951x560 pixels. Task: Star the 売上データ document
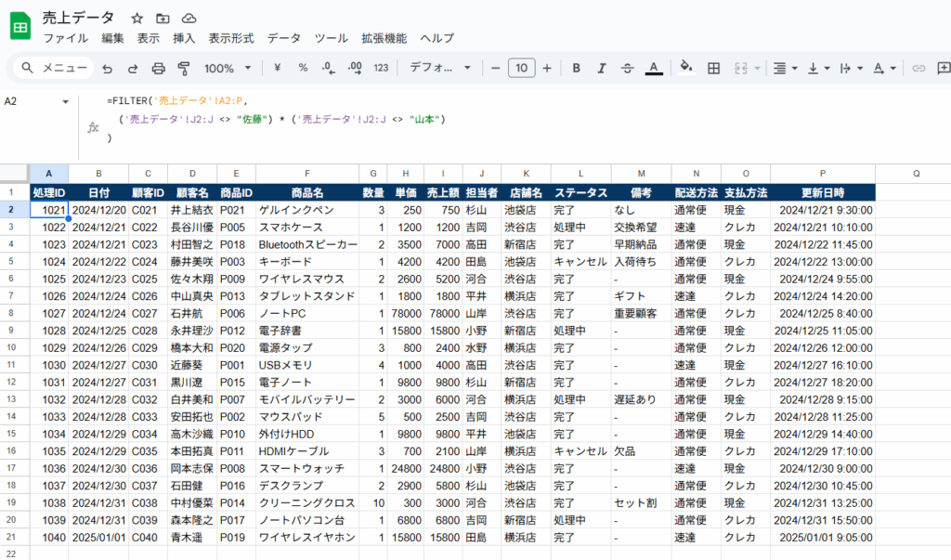pyautogui.click(x=137, y=19)
